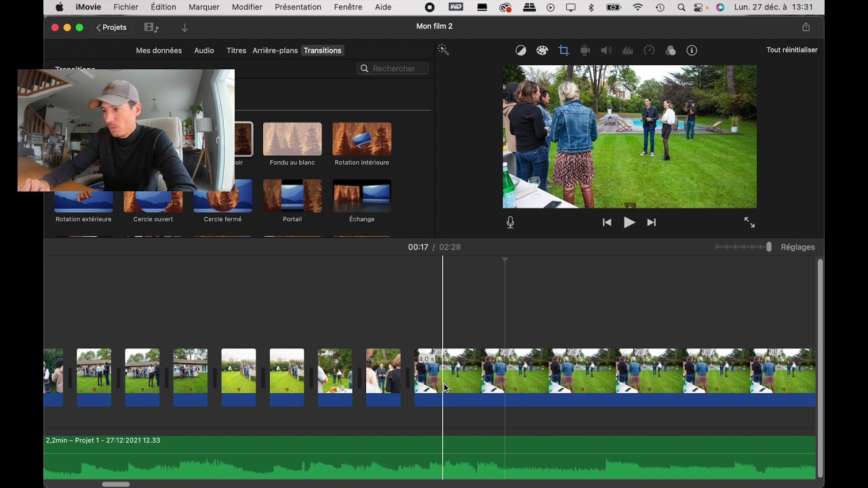The image size is (868, 488).
Task: Select Cercle ouvert transition
Action: pos(153,202)
